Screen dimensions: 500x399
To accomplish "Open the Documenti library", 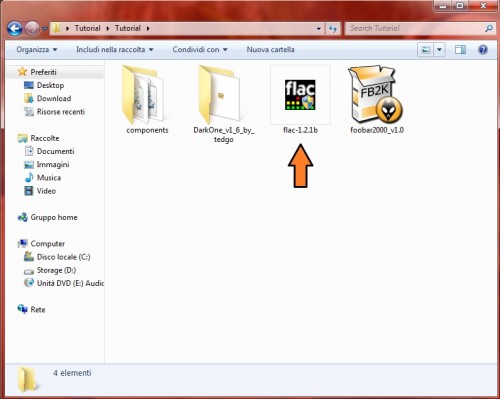I will [55, 151].
